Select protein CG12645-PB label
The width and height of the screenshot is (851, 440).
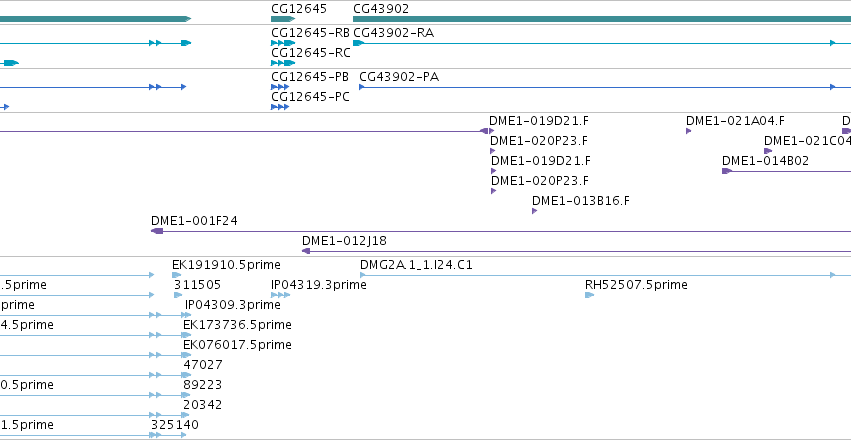310,77
